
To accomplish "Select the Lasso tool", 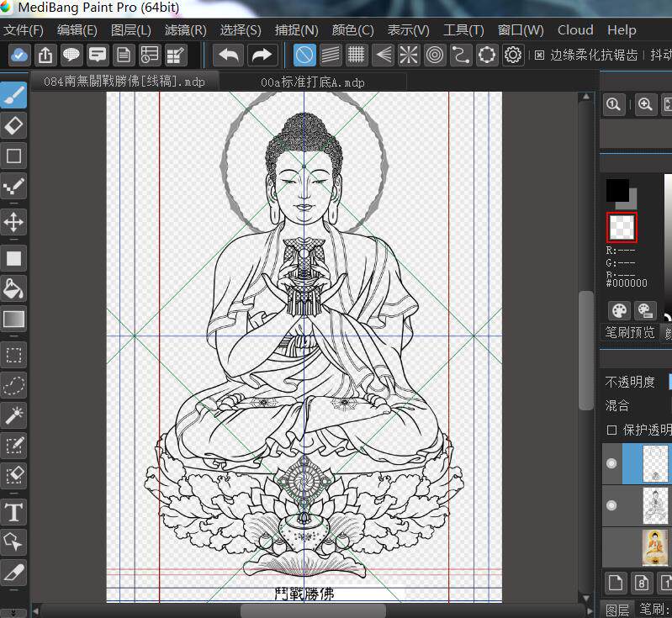I will [x=13, y=385].
